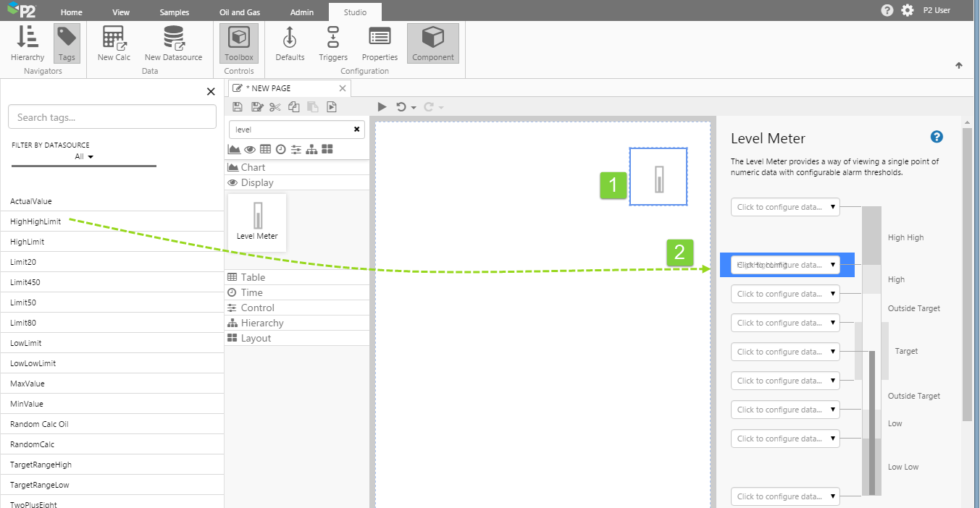Click the New Calc ribbon icon
Image resolution: width=980 pixels, height=508 pixels.
114,43
